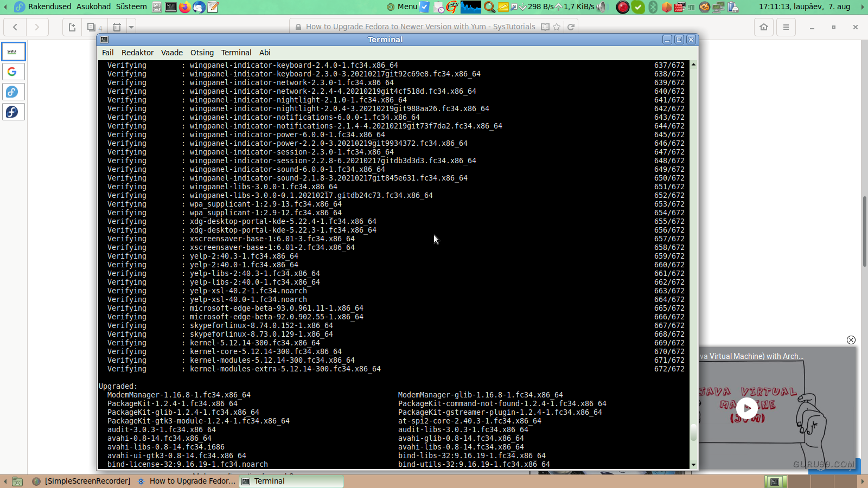This screenshot has width=868, height=488.
Task: Toggle reader mode in the address bar
Action: tap(545, 27)
